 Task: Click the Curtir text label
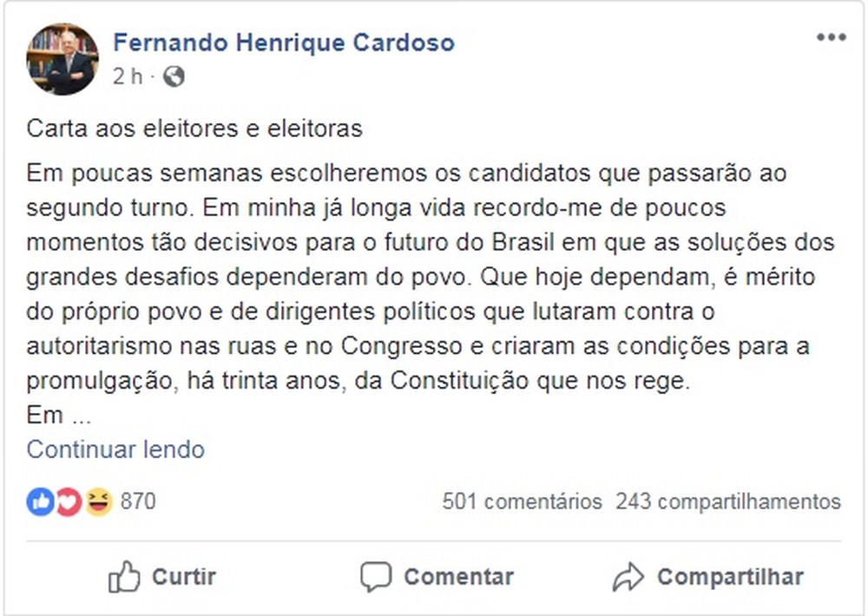[184, 577]
